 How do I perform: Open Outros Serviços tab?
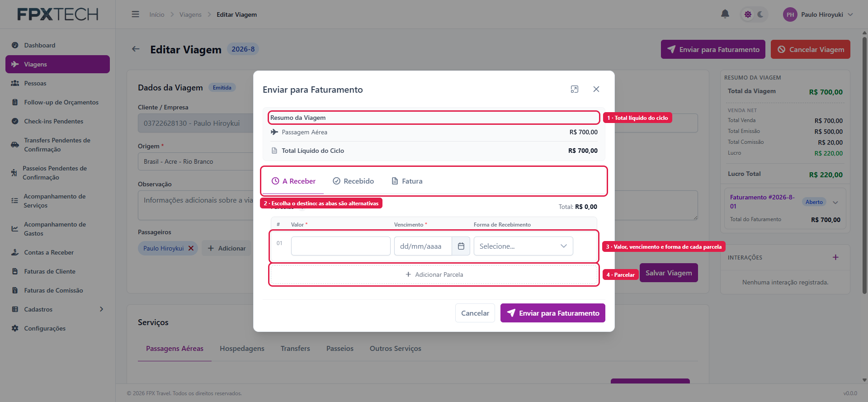pyautogui.click(x=396, y=349)
